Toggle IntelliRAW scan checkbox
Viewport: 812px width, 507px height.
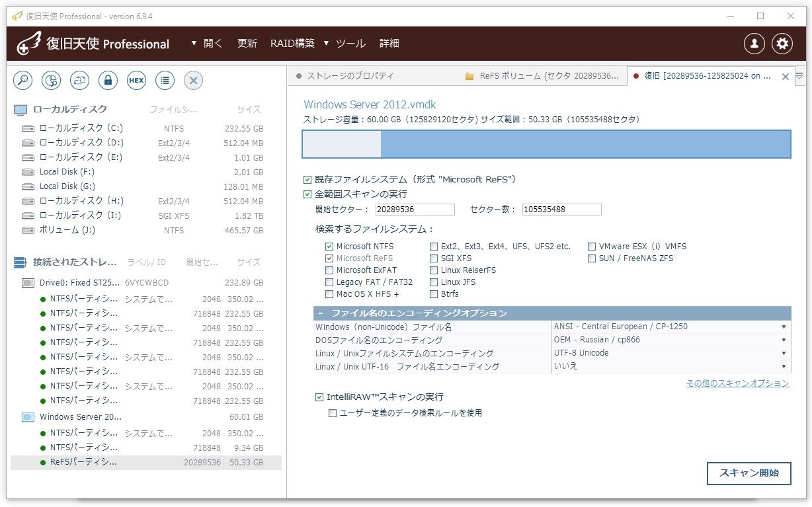click(320, 397)
